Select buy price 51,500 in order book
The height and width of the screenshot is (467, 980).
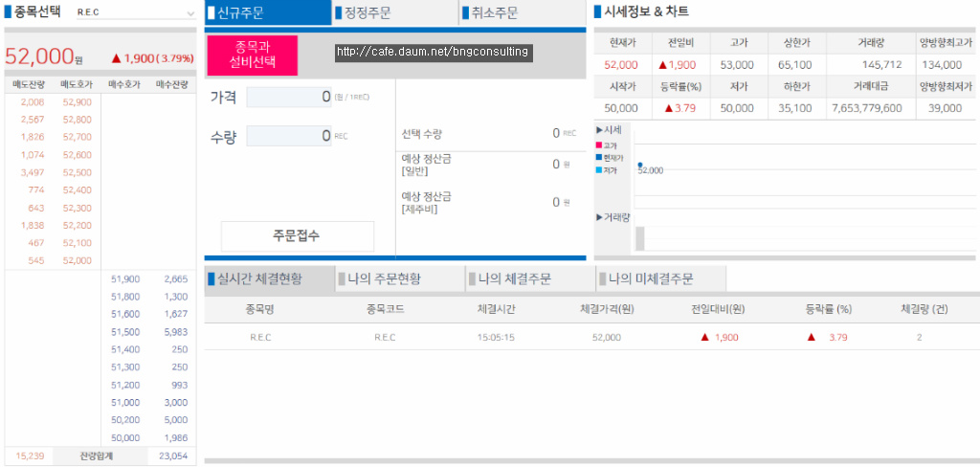[125, 331]
